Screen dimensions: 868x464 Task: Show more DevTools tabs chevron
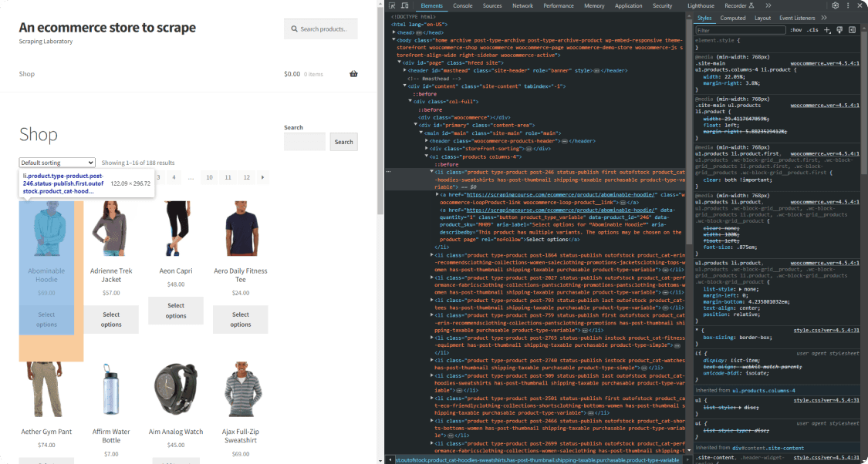(768, 5)
